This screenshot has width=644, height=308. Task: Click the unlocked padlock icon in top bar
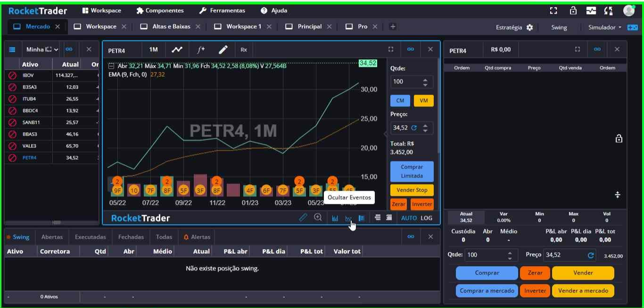pyautogui.click(x=573, y=10)
